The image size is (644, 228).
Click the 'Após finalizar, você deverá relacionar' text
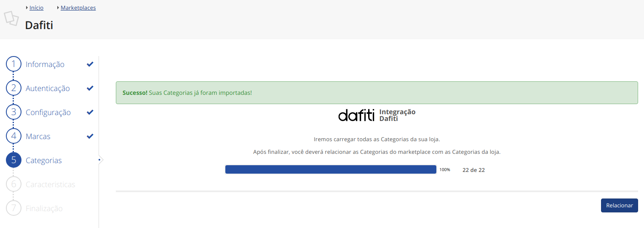(x=377, y=152)
